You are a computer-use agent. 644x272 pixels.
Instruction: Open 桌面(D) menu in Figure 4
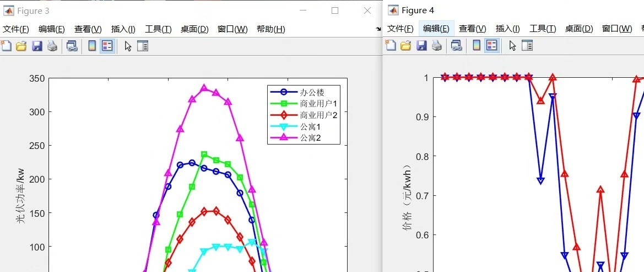pyautogui.click(x=579, y=28)
